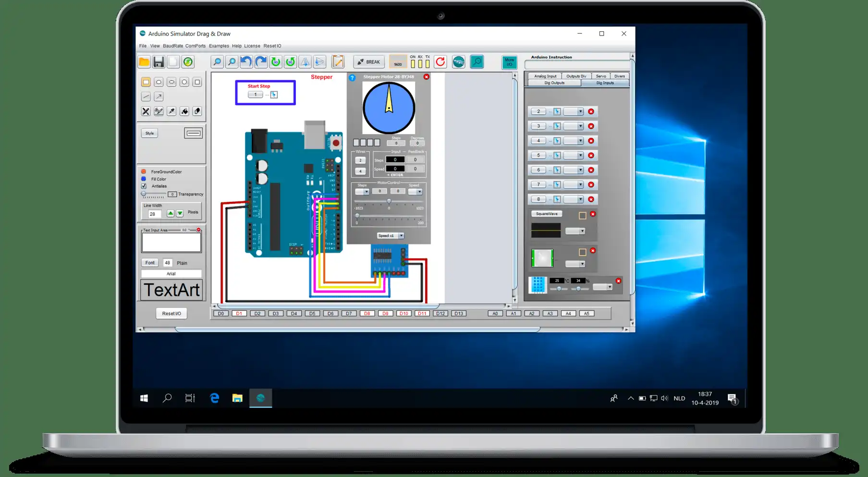Toggle the Start Step pin switch
The width and height of the screenshot is (868, 477).
(x=274, y=95)
